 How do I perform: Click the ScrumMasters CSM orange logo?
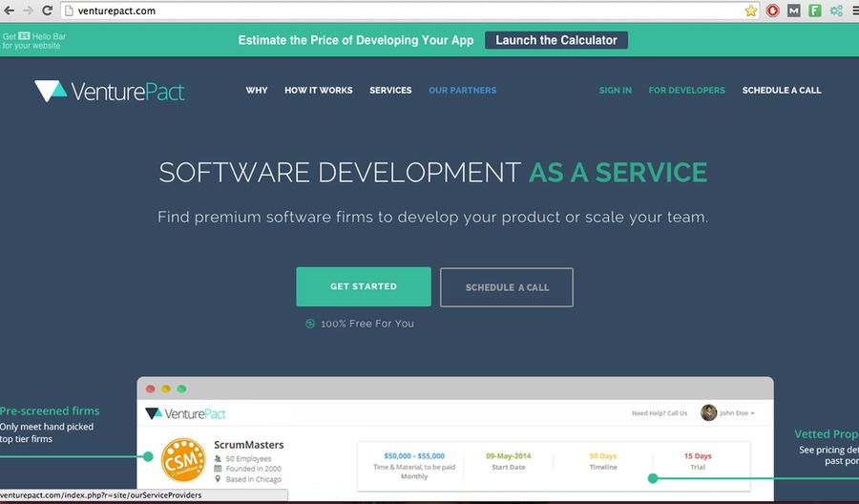(183, 460)
